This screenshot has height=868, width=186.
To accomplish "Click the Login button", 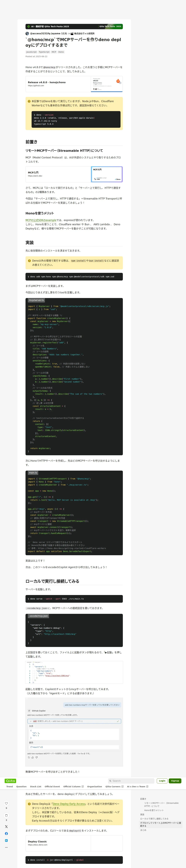I will pyautogui.click(x=162, y=781).
